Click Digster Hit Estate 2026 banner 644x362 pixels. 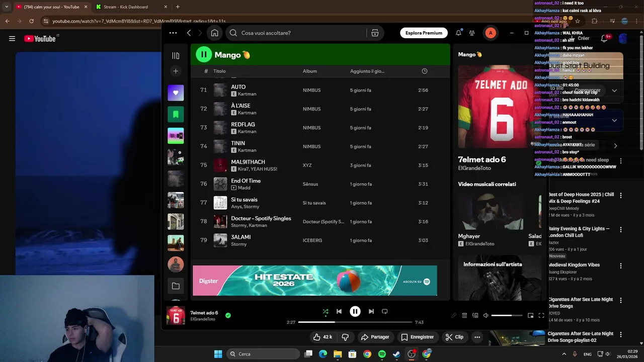click(x=315, y=281)
